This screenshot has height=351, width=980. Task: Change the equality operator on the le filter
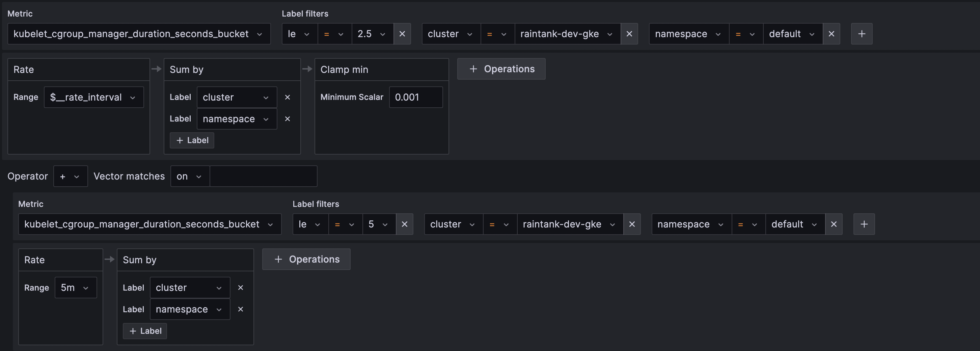pyautogui.click(x=334, y=34)
